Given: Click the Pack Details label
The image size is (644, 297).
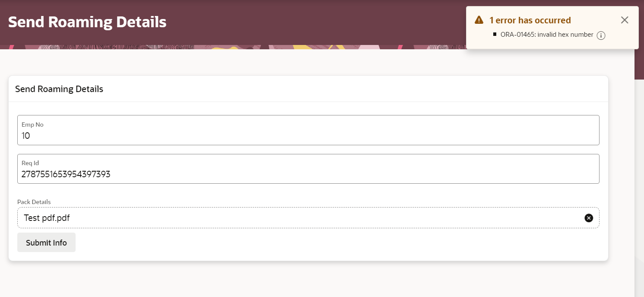Looking at the screenshot, I should click(34, 202).
